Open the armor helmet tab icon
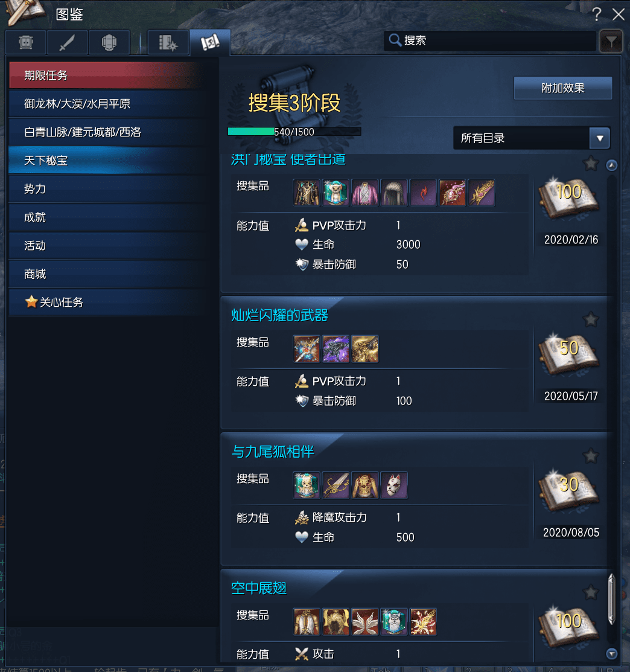Image resolution: width=630 pixels, height=672 pixels. (109, 42)
